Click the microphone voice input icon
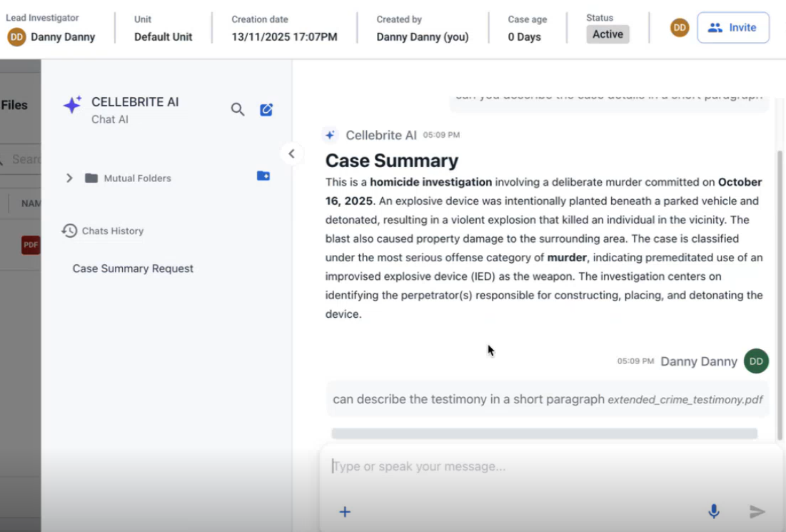Viewport: 786px width, 532px height. pyautogui.click(x=713, y=511)
